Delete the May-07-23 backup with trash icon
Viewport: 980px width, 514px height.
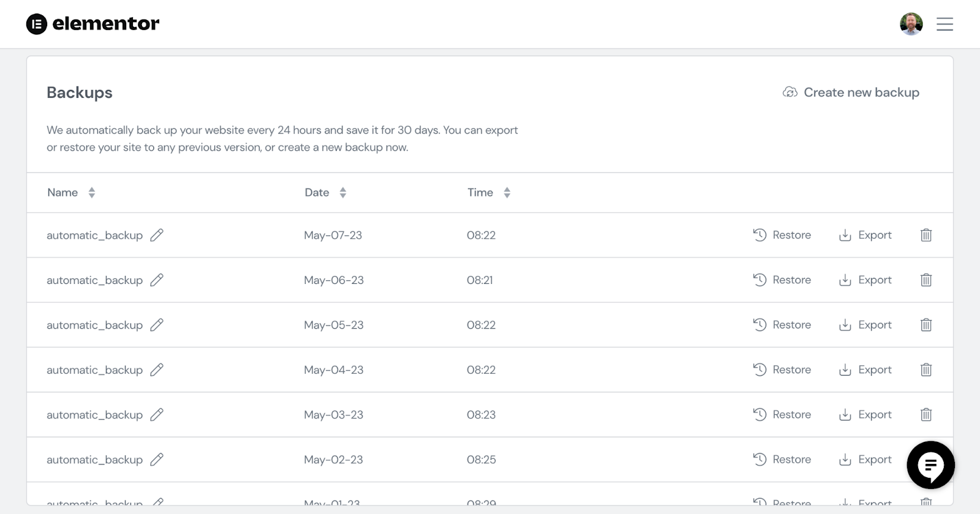(x=926, y=235)
